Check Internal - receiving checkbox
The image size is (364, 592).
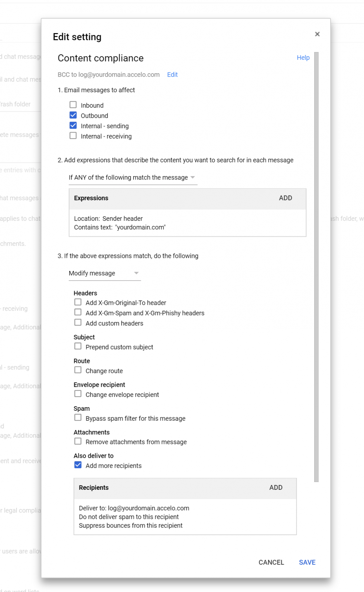[x=73, y=136]
